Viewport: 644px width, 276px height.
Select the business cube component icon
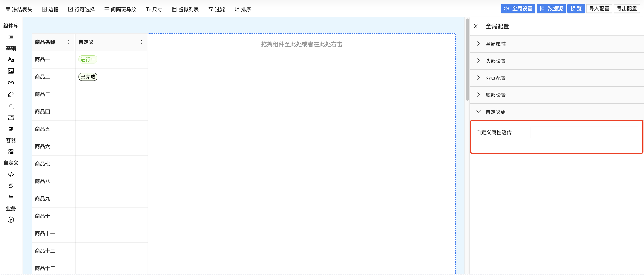point(11,220)
